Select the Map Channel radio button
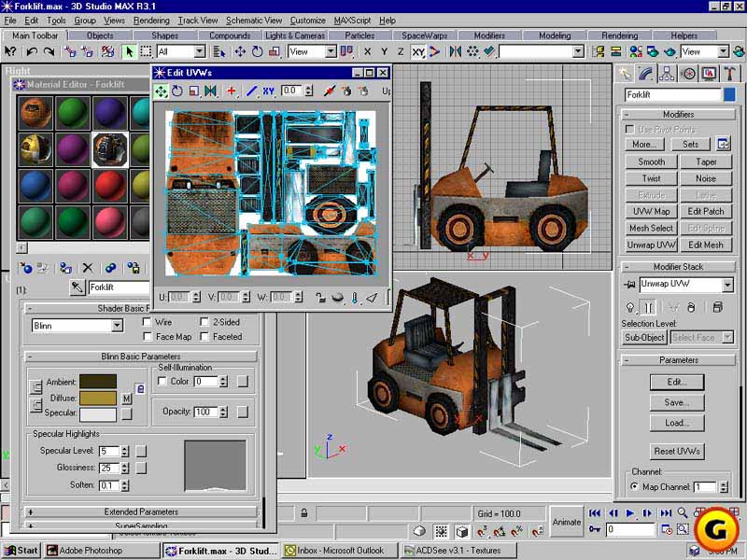747x560 pixels. click(x=634, y=486)
